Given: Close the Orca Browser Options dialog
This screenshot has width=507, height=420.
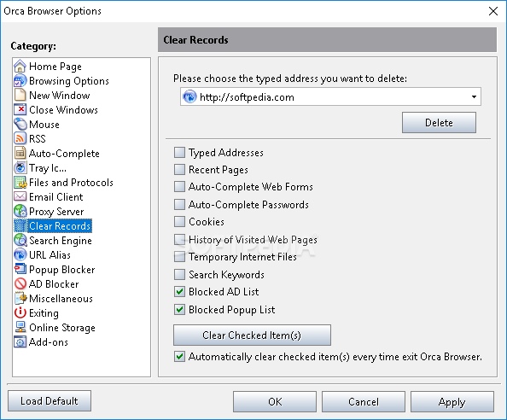Looking at the screenshot, I should tap(493, 11).
